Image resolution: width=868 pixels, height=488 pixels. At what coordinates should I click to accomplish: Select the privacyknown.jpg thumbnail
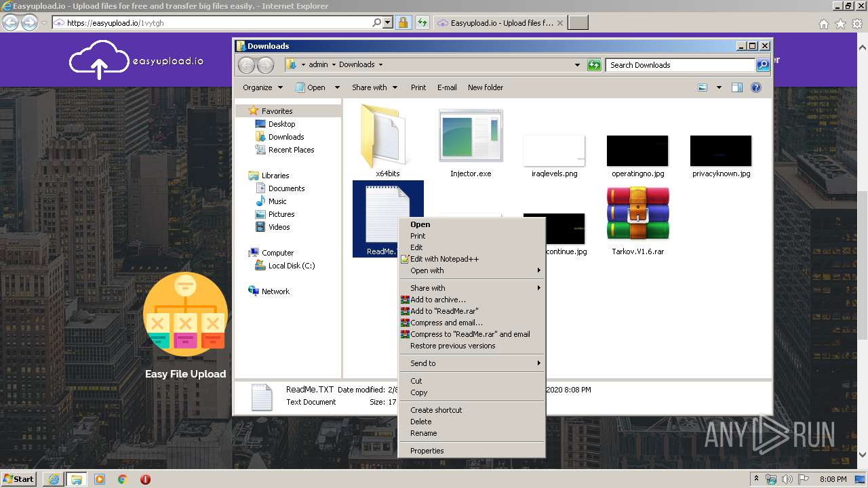pos(721,150)
